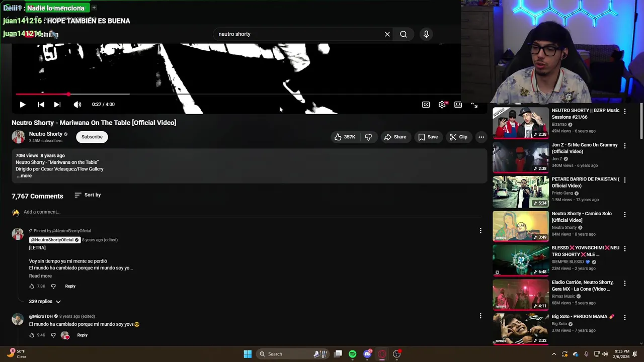
Task: Show hidden system tray icons
Action: (554, 354)
